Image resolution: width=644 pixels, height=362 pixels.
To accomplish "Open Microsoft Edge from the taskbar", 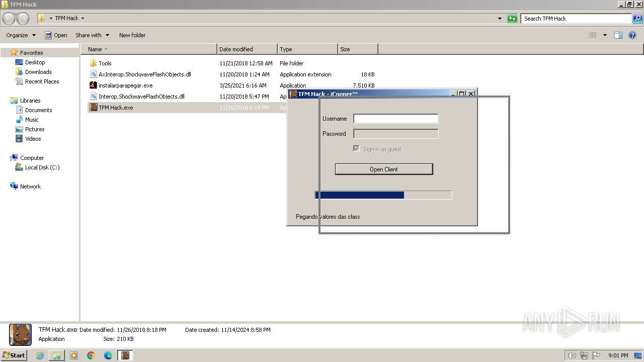I will click(108, 355).
